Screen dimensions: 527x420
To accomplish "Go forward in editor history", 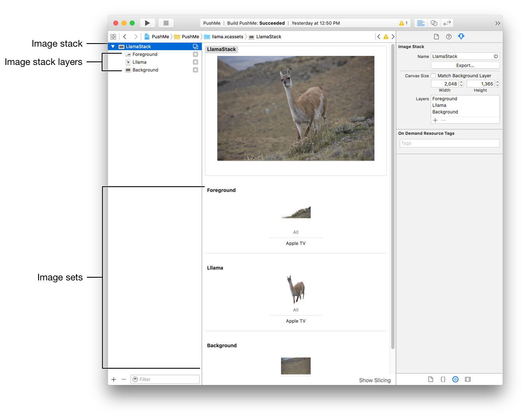I will (x=136, y=37).
